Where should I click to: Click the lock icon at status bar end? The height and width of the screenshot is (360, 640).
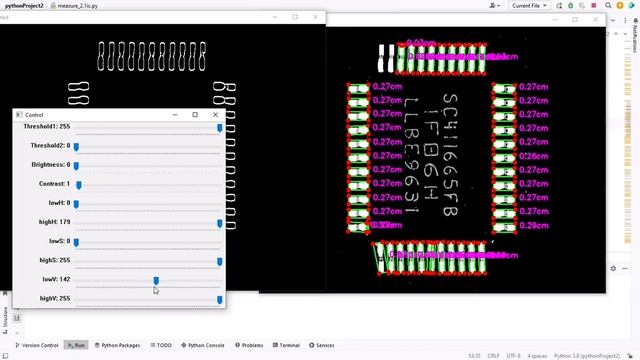(x=630, y=356)
